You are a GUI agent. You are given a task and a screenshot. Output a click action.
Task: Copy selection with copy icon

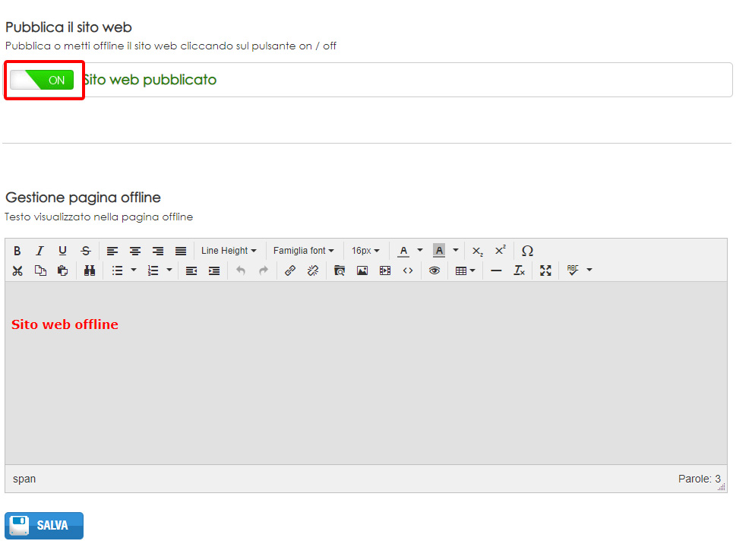click(40, 271)
